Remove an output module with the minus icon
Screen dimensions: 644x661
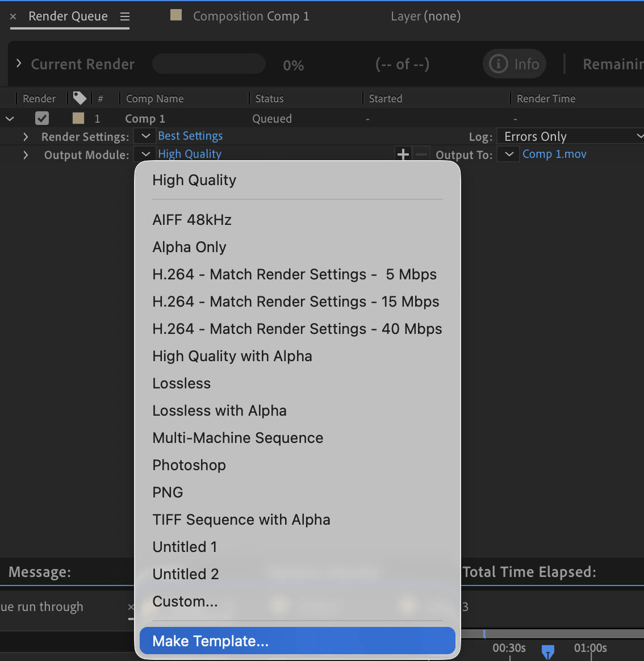click(x=420, y=154)
